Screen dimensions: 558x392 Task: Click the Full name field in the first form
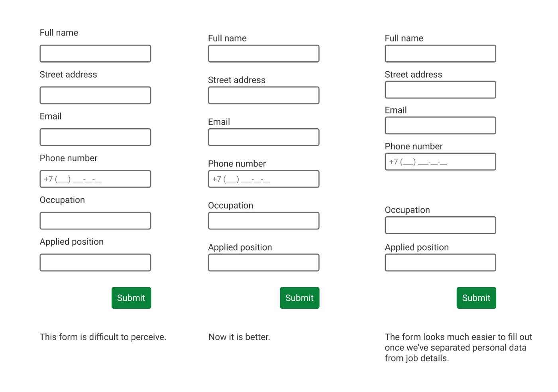tap(95, 53)
